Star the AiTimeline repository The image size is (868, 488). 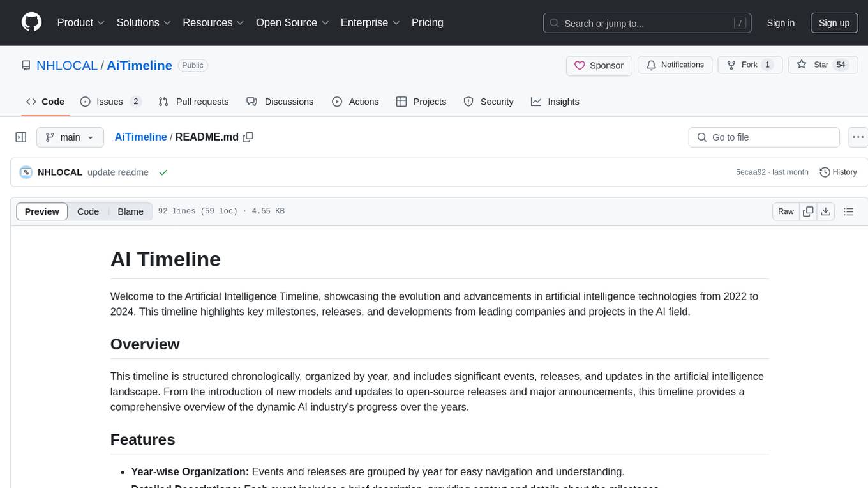822,65
